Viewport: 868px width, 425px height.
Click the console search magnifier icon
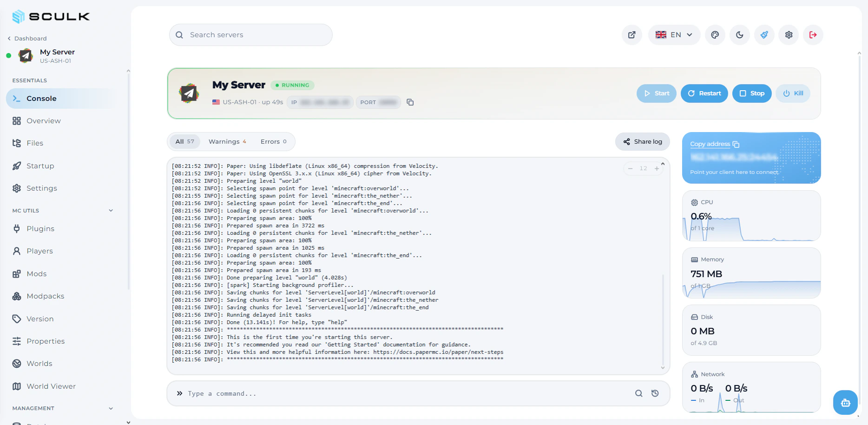point(639,393)
